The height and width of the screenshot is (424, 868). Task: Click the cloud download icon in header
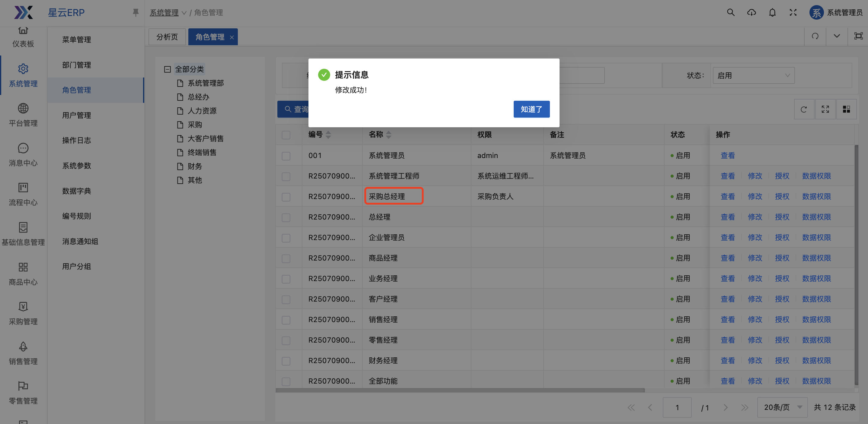[752, 12]
